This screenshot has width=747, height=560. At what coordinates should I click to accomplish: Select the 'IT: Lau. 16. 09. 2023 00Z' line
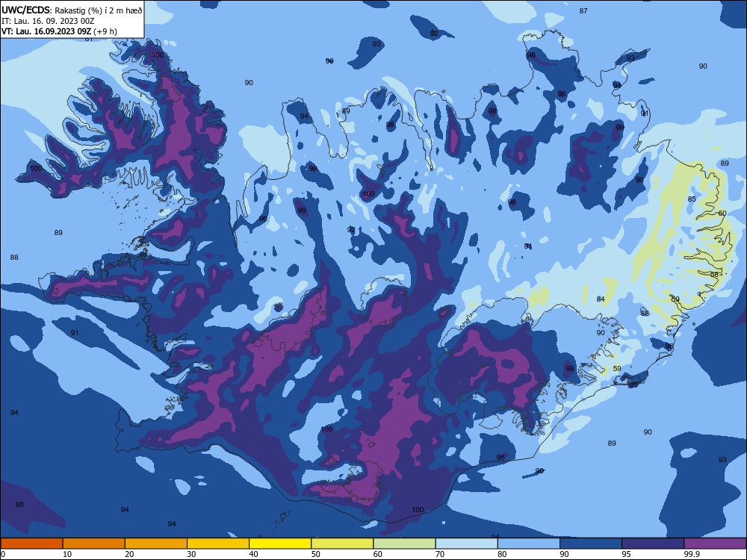click(x=48, y=21)
